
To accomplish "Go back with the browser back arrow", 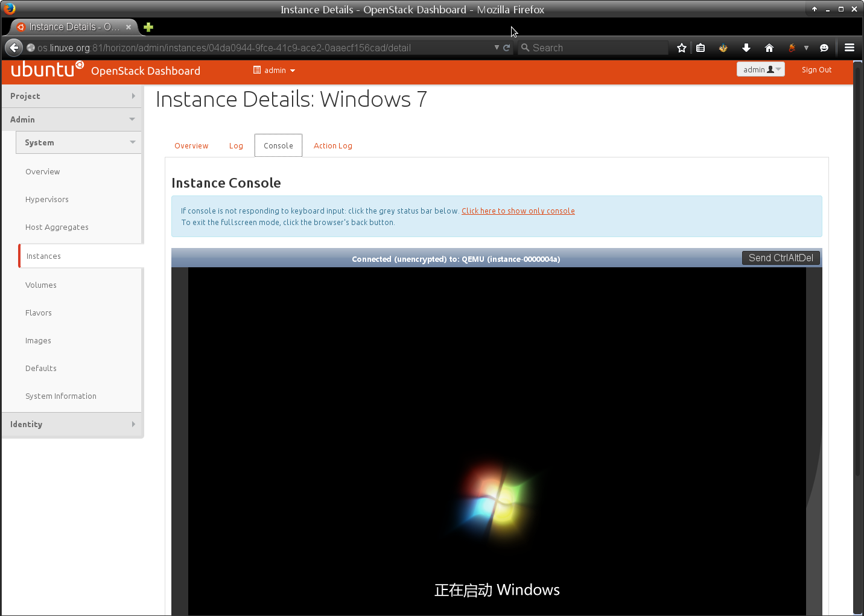I will [14, 48].
